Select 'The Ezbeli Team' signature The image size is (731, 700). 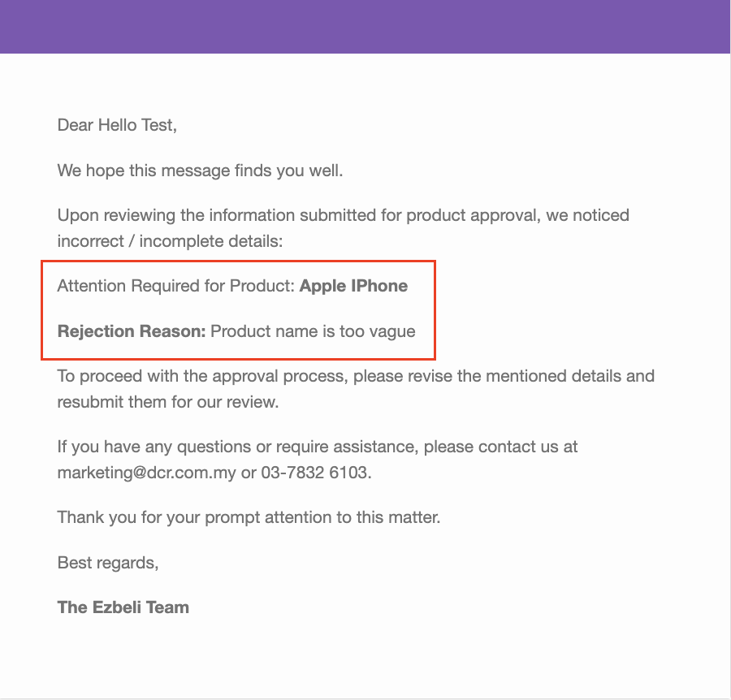click(x=123, y=607)
